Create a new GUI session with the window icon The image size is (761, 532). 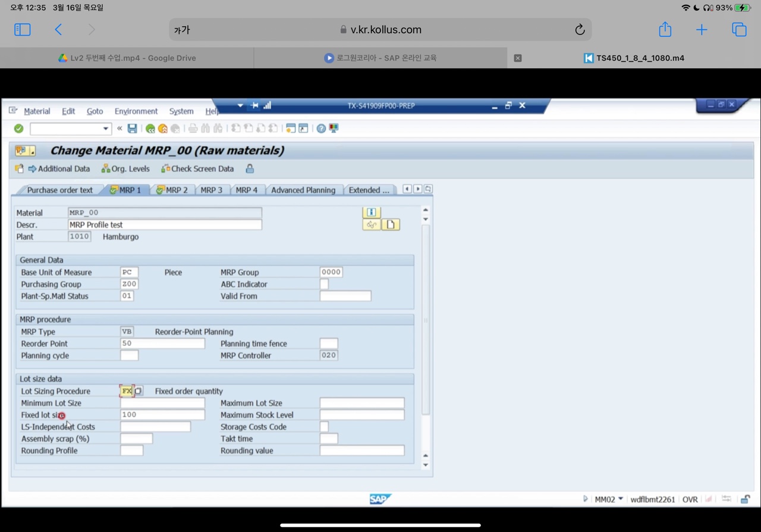291,128
